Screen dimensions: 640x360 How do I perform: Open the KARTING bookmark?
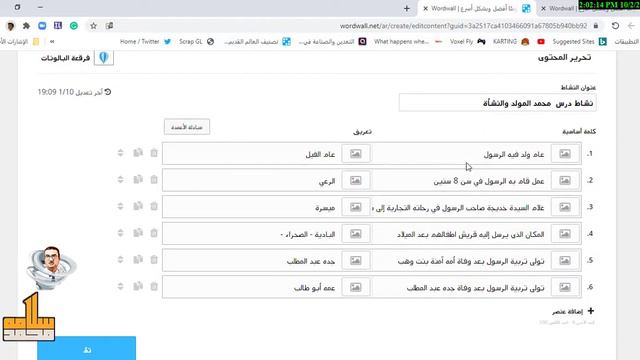(511, 42)
